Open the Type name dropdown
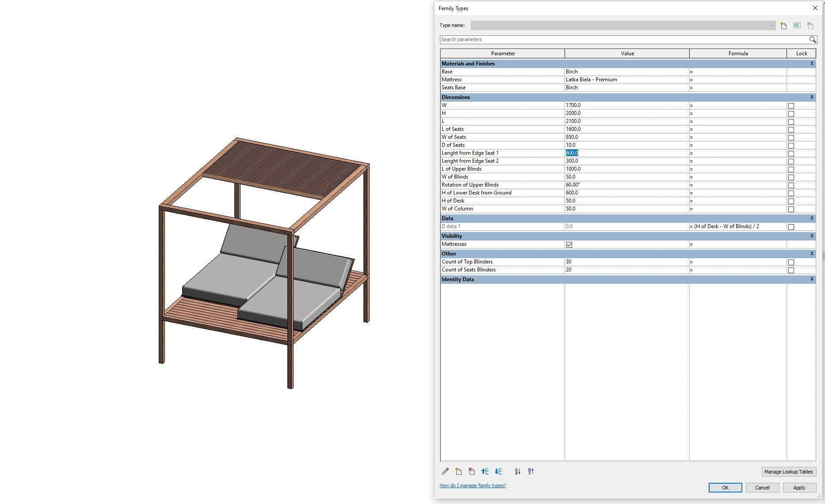 [x=623, y=25]
